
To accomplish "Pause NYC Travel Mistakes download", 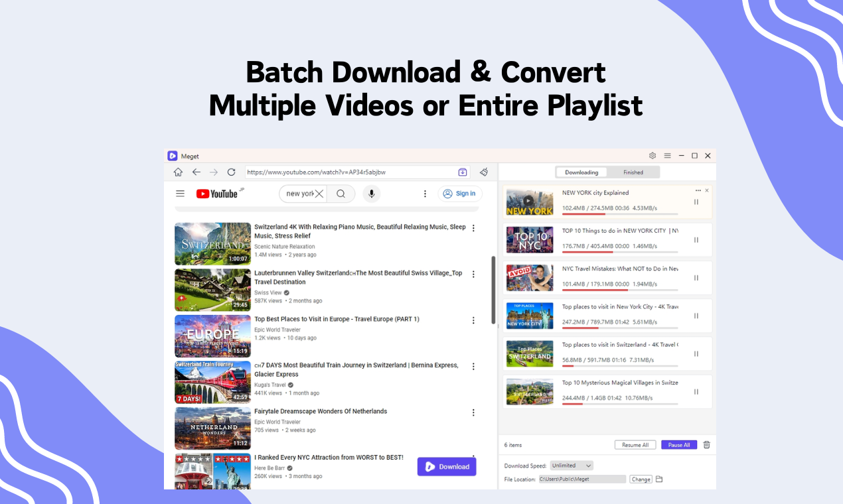I will pyautogui.click(x=696, y=278).
